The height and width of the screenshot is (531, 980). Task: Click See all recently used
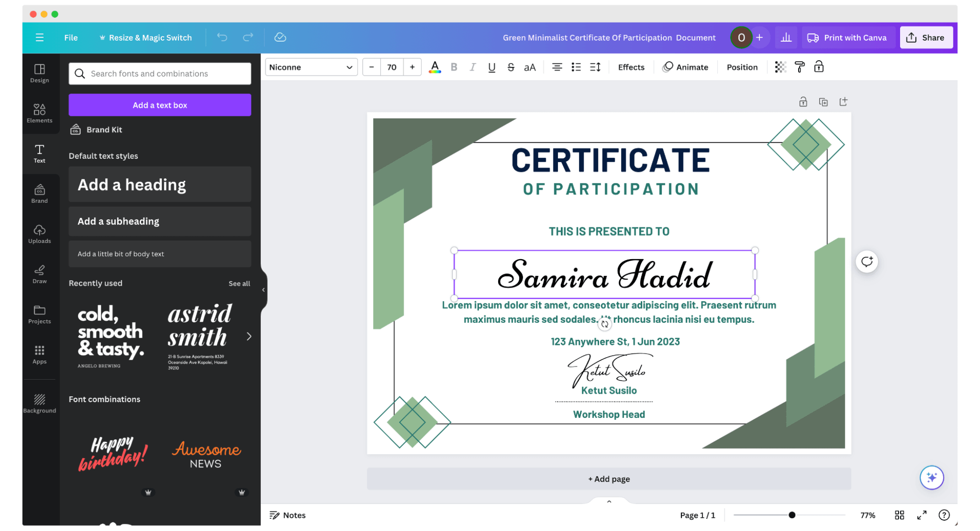[x=239, y=283]
